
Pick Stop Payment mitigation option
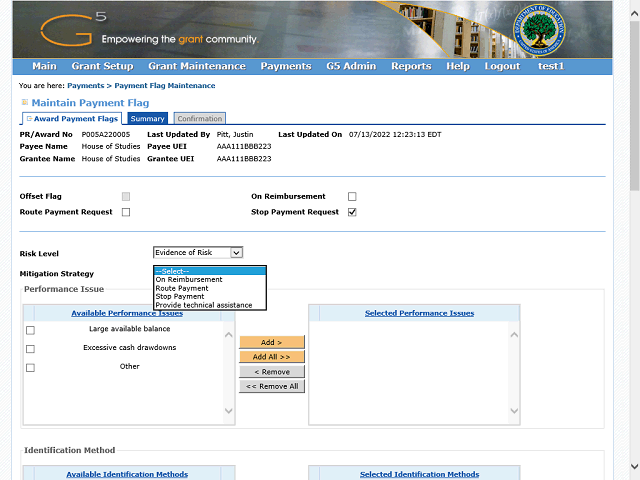[210, 297]
